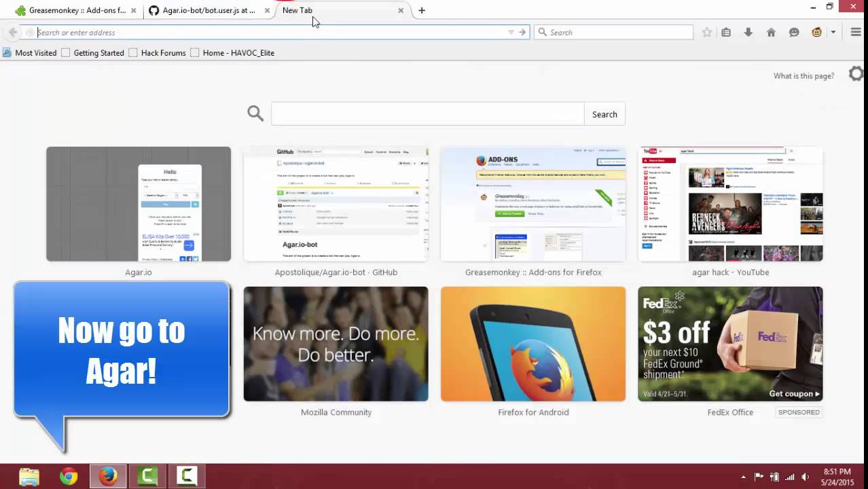The height and width of the screenshot is (489, 868).
Task: Switch to the Agar.io-bot GitHub tab
Action: click(209, 10)
